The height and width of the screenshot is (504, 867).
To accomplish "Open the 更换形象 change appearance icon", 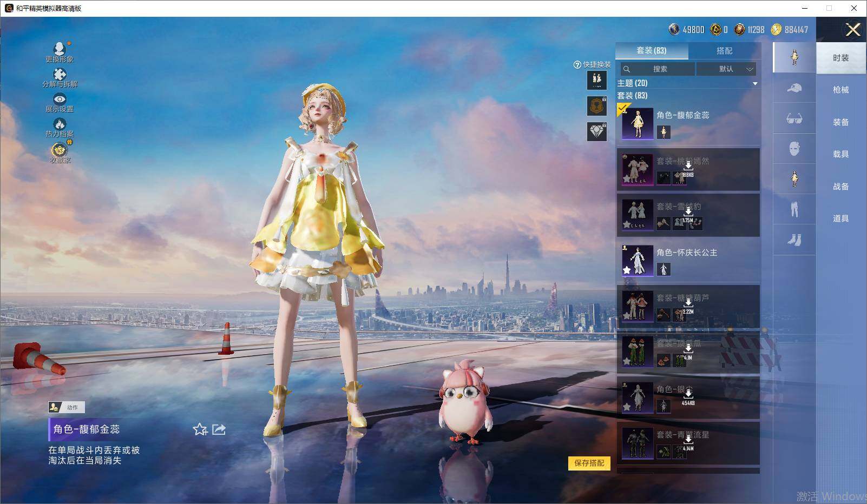I will [x=60, y=52].
